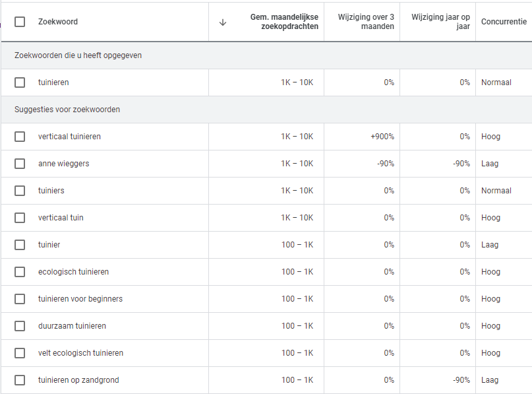Screen dimensions: 532x394
Task: Check the 'tuinier' keyword checkbox
Action: pos(20,245)
